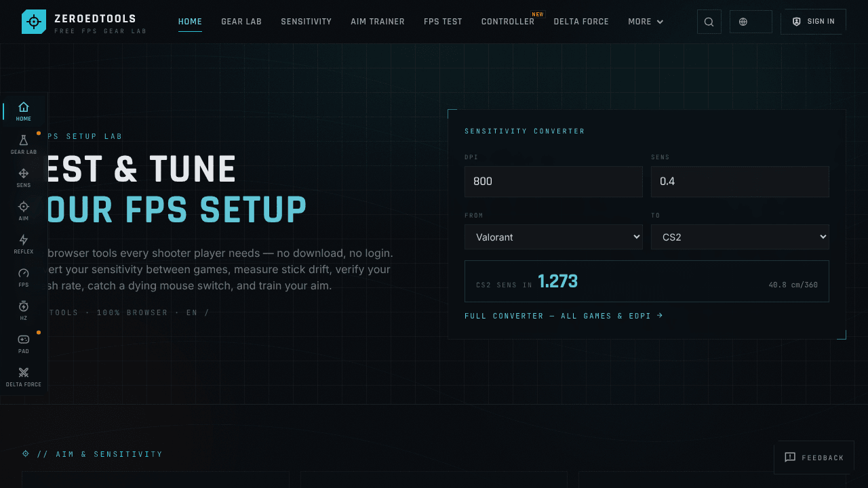The height and width of the screenshot is (488, 868).
Task: Open the Controller tab marked New
Action: click(x=508, y=22)
